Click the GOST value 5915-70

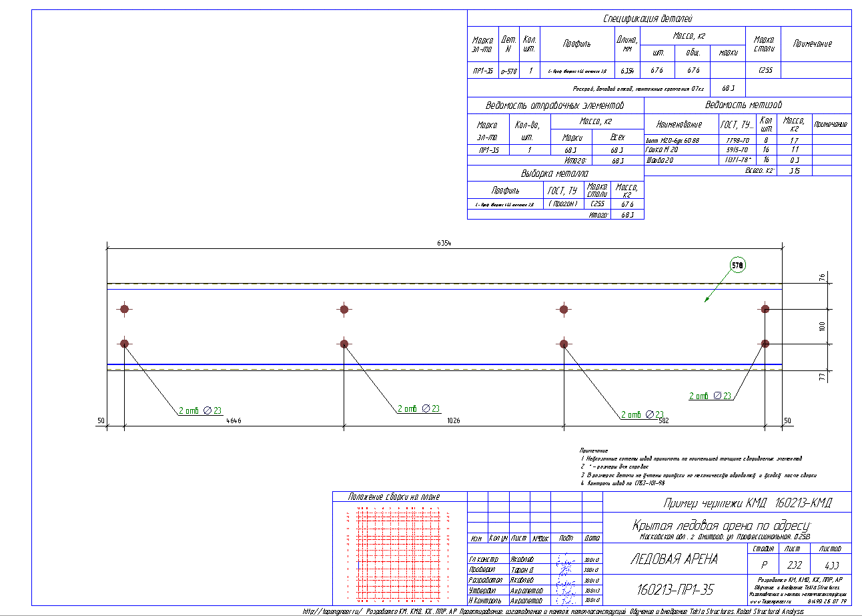737,151
